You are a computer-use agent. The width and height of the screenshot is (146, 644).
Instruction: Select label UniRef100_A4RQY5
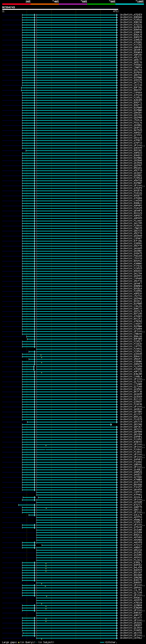point(131,364)
